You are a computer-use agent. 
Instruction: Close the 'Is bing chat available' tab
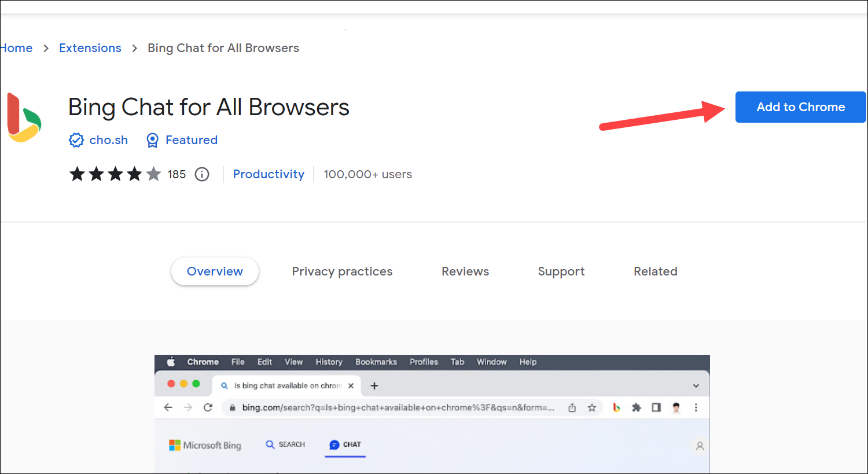[x=351, y=385]
